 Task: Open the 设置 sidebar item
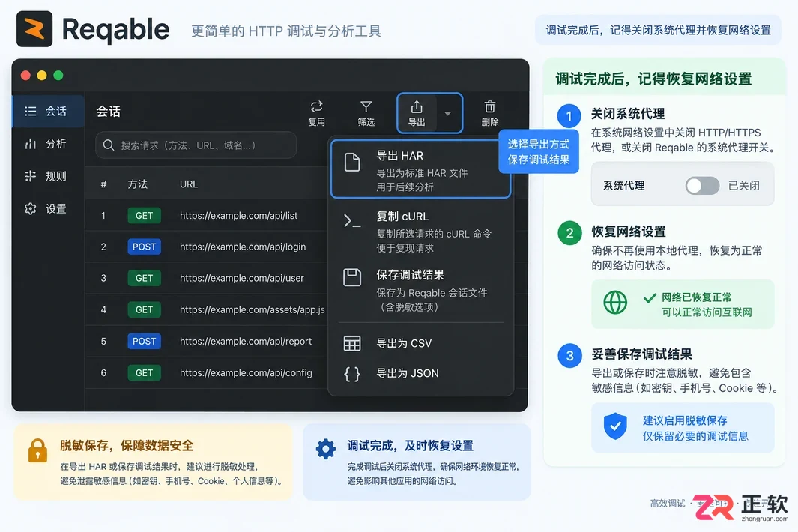tap(48, 209)
